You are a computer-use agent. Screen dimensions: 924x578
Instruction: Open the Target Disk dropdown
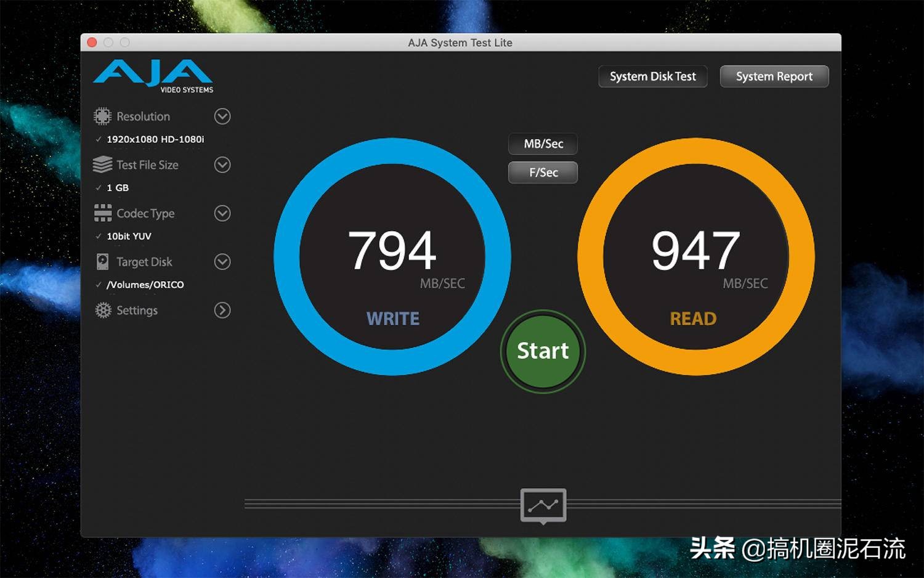click(222, 261)
